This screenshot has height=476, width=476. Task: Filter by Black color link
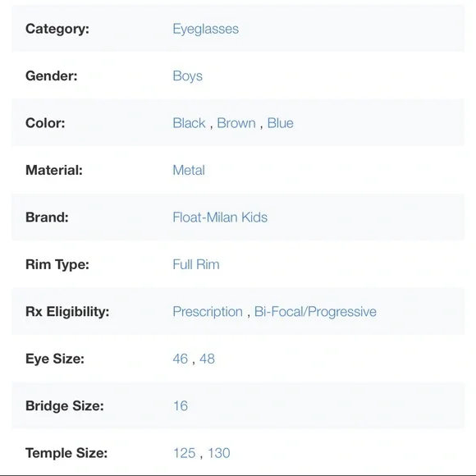click(x=189, y=123)
